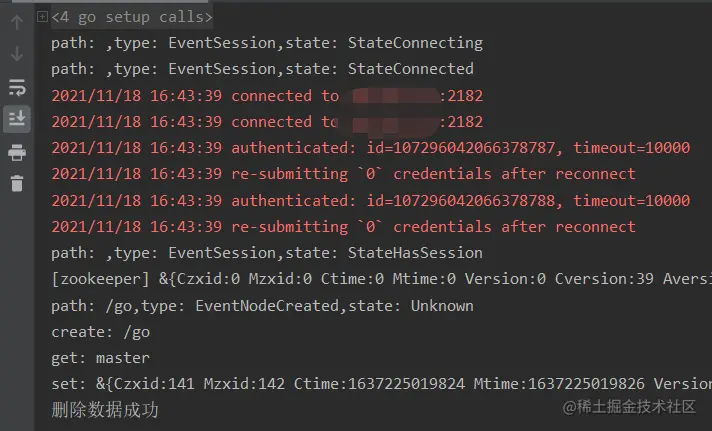
Task: Click the Print console output icon
Action: click(x=17, y=153)
